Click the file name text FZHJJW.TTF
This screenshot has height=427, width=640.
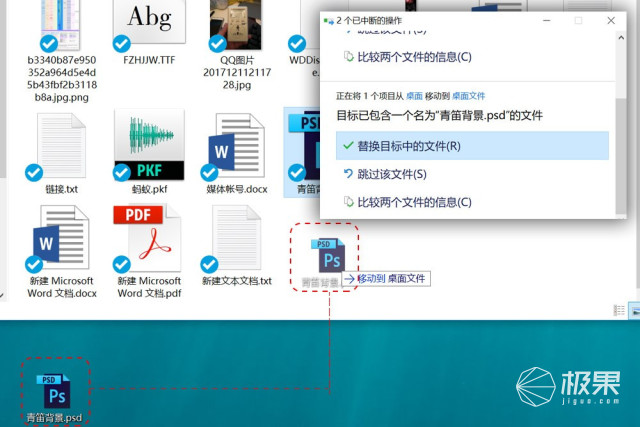click(x=149, y=60)
